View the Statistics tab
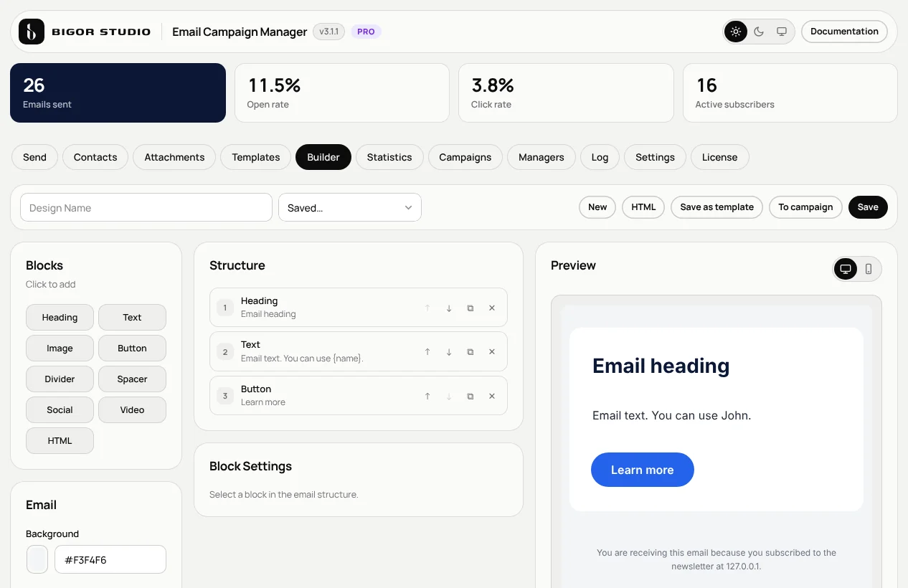The image size is (908, 588). pyautogui.click(x=389, y=157)
